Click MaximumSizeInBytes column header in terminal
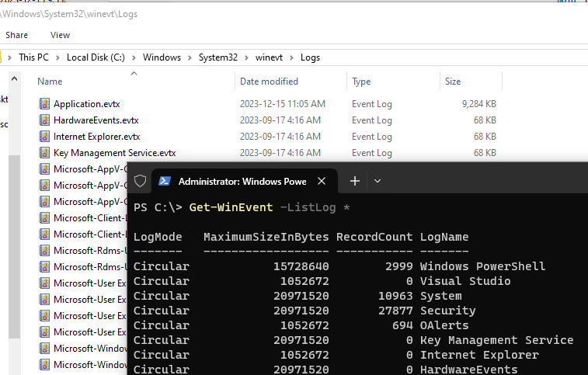 [266, 237]
